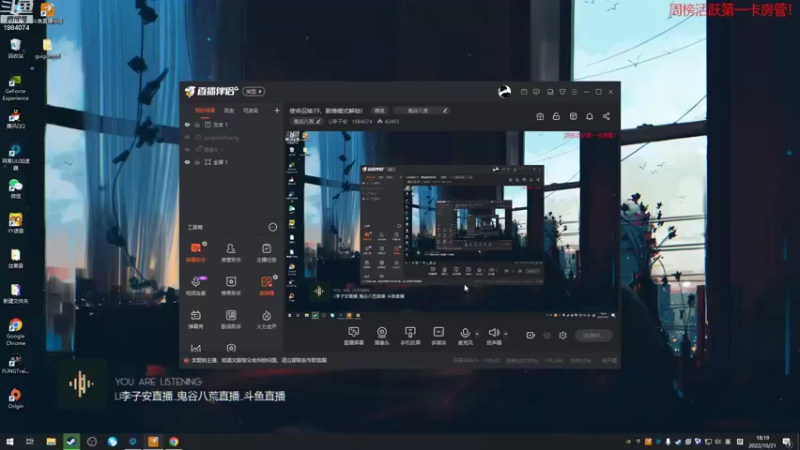Toggle visibility of 文本 1 source
The width and height of the screenshot is (800, 450).
tap(187, 124)
